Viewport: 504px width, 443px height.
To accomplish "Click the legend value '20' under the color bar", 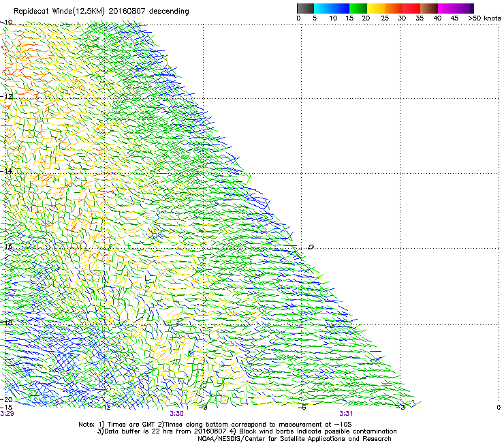I will [366, 18].
